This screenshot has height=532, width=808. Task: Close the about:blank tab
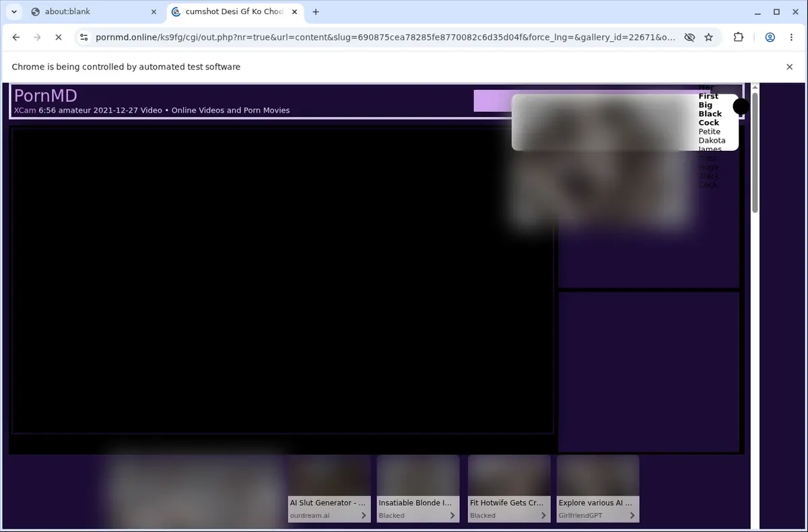[x=154, y=11]
